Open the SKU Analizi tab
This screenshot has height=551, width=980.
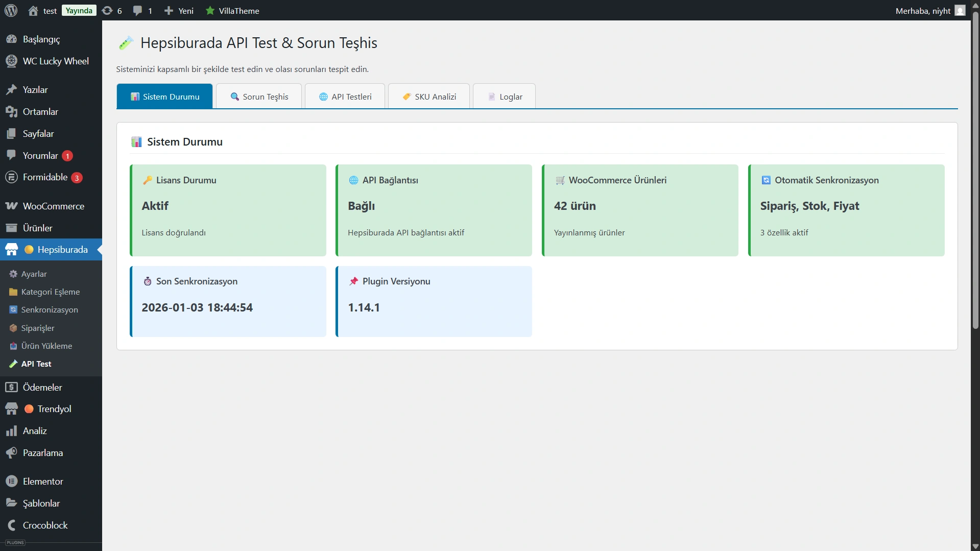429,97
